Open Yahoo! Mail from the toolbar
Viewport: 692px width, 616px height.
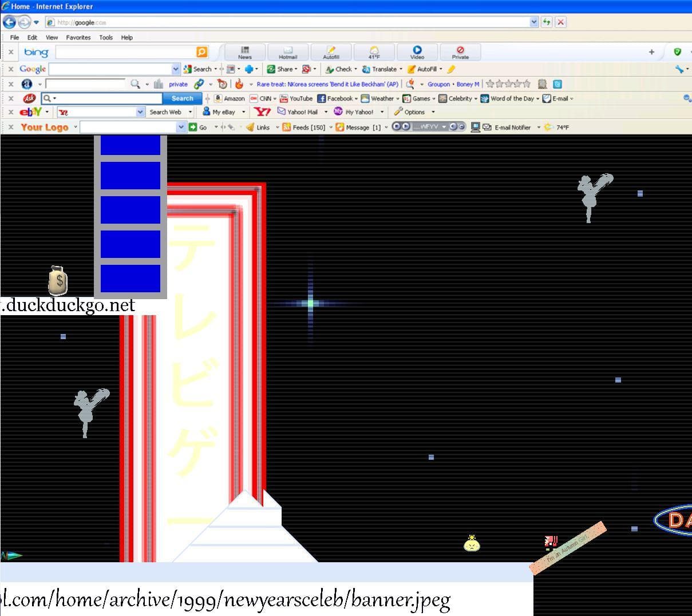pyautogui.click(x=302, y=112)
